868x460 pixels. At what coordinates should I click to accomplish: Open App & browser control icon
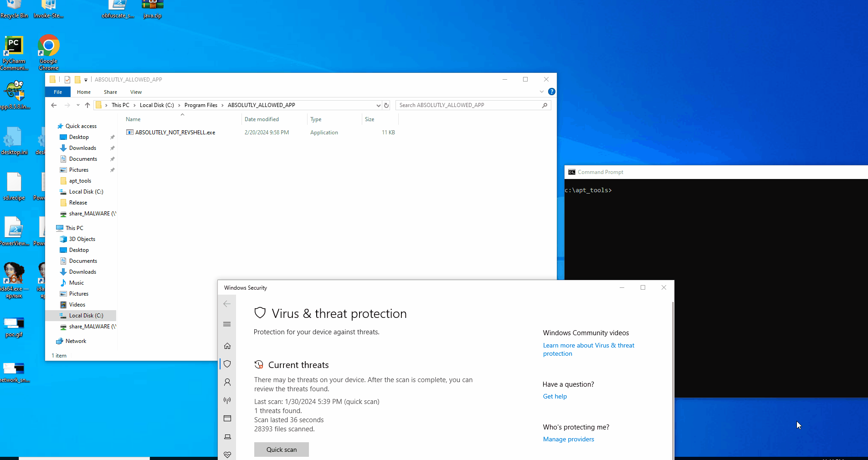point(227,419)
